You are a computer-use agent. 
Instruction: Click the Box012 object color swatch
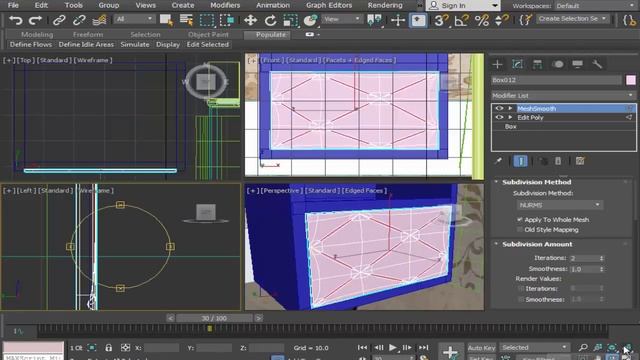coord(631,80)
